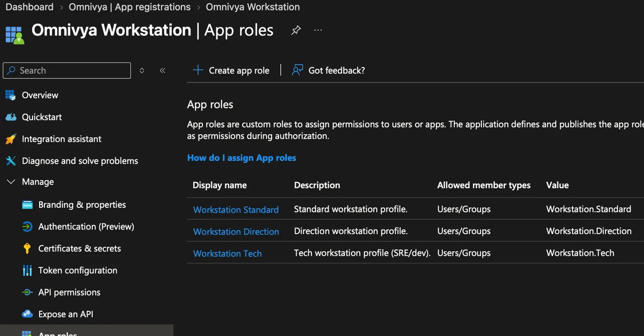Click the API permissions icon
The image size is (644, 336).
[x=27, y=292]
